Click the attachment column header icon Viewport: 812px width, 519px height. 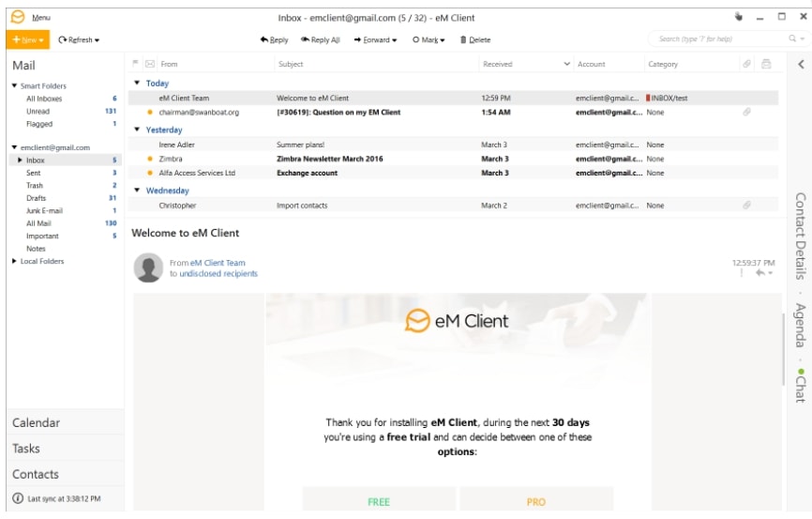click(746, 64)
